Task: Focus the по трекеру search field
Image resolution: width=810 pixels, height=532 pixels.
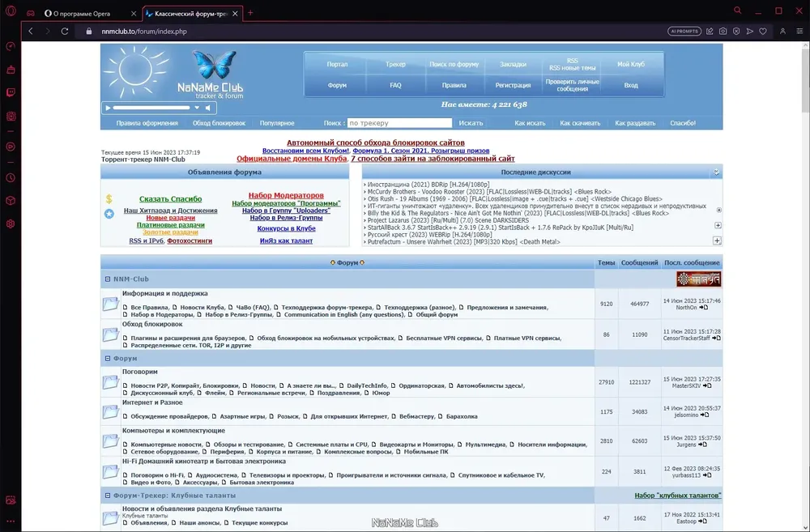Action: [x=399, y=123]
